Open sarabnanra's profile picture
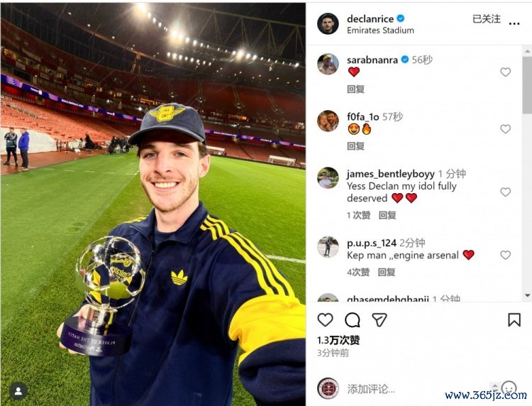The width and height of the screenshot is (532, 406). 328,64
